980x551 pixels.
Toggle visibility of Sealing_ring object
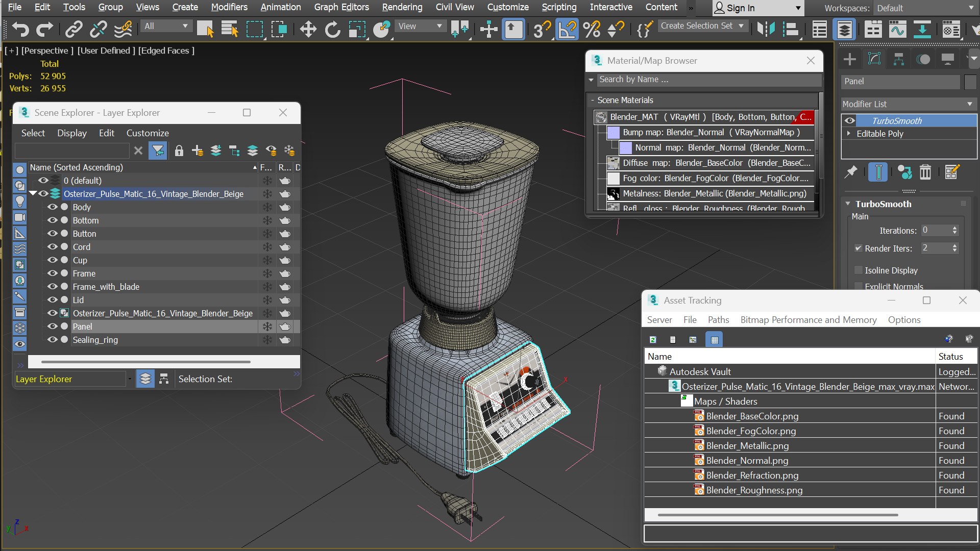point(52,340)
